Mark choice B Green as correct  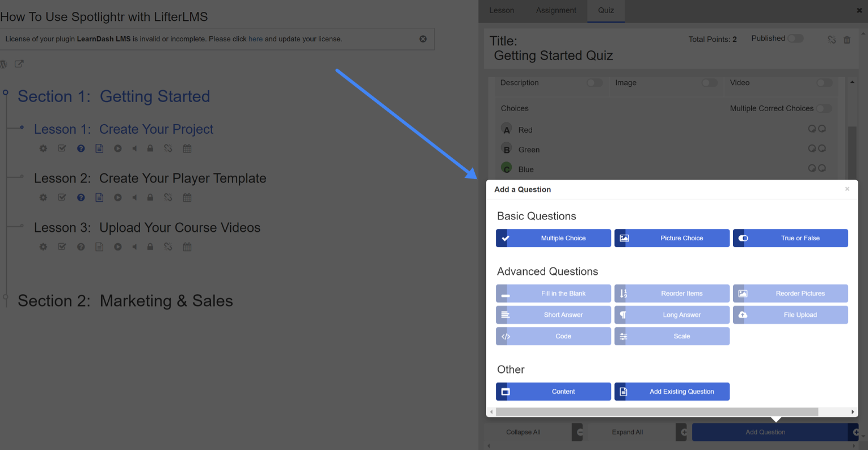tap(507, 150)
